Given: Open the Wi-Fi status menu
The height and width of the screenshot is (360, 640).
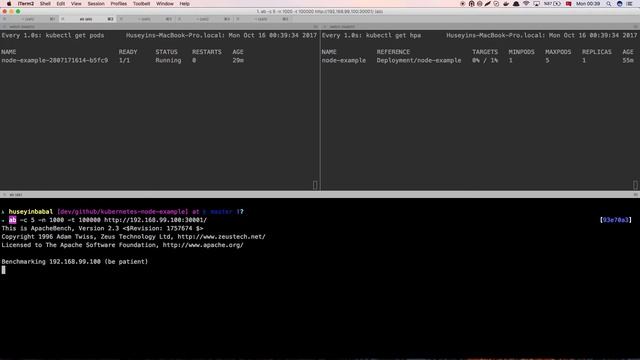Looking at the screenshot, I should 526,4.
